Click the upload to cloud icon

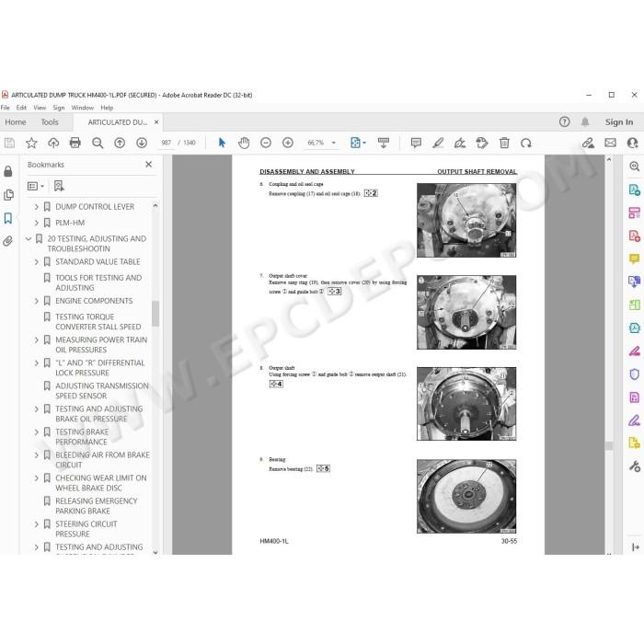pyautogui.click(x=53, y=143)
